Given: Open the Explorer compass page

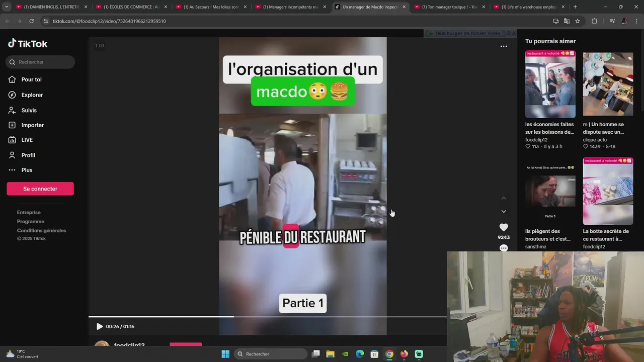Looking at the screenshot, I should point(26,95).
